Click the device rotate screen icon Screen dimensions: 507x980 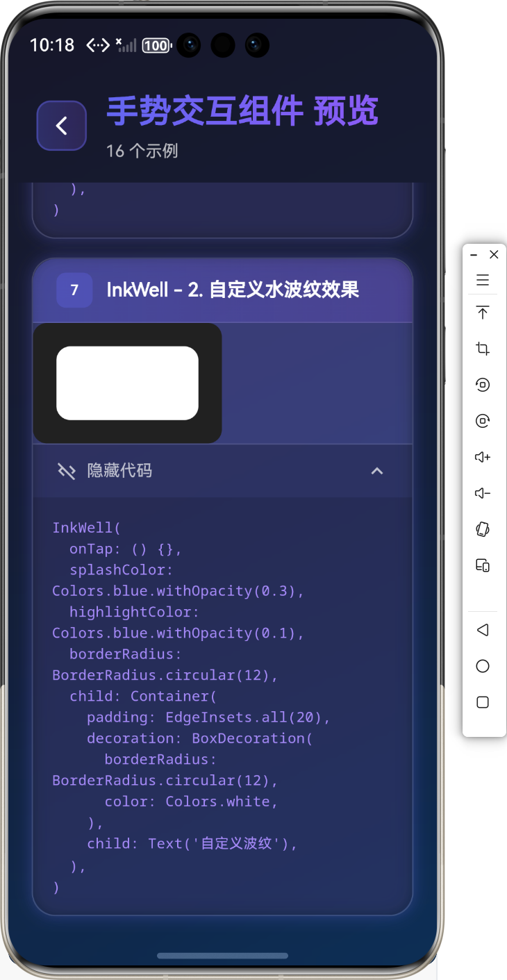(x=483, y=529)
